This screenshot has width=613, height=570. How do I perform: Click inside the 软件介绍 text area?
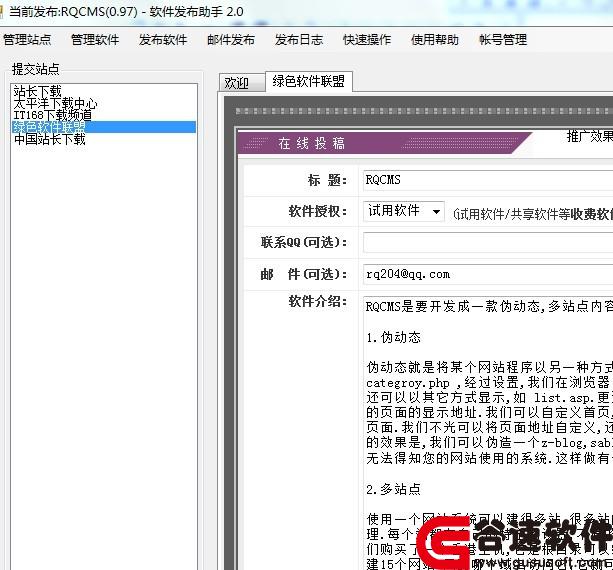tap(488, 433)
